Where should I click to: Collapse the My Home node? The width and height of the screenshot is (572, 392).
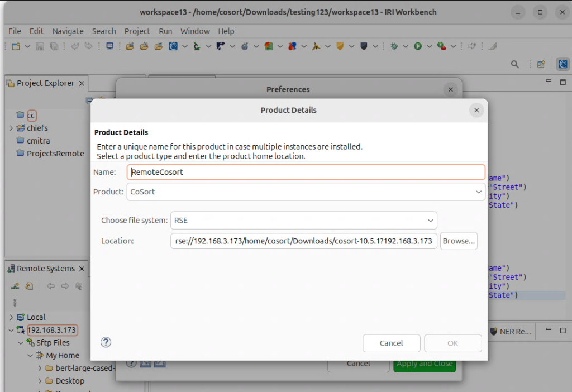click(x=30, y=356)
